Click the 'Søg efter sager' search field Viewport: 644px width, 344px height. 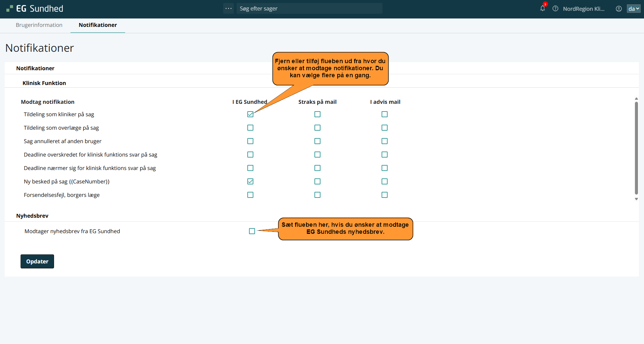tap(309, 8)
